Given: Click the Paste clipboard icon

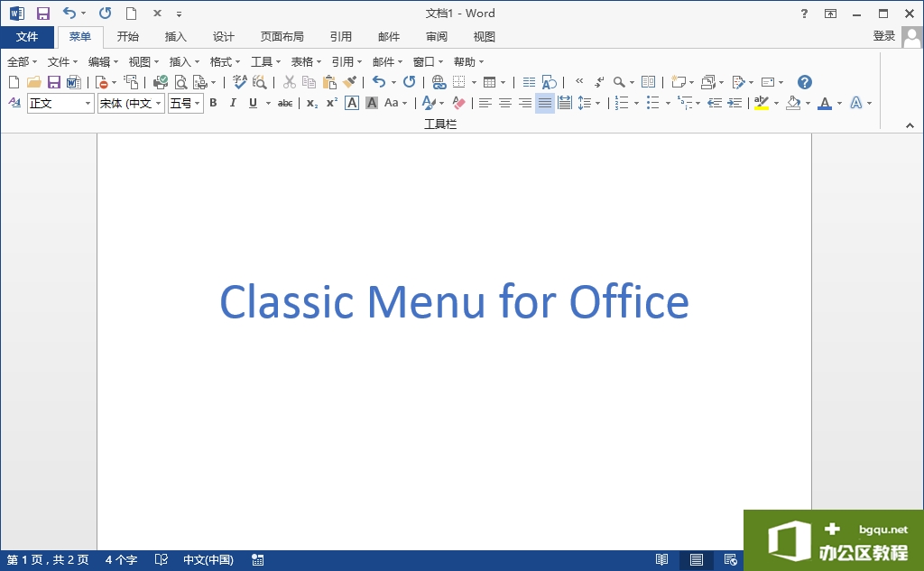Looking at the screenshot, I should [329, 82].
